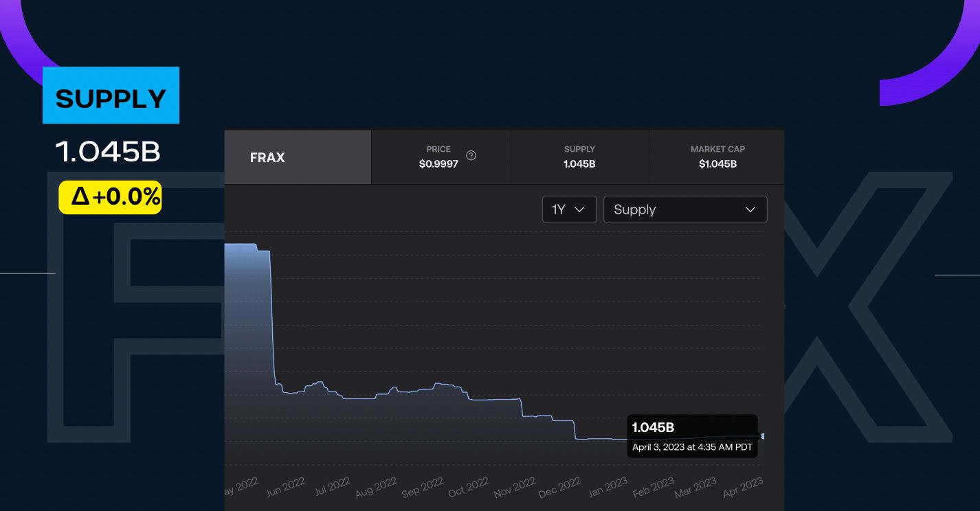Click the chart data point marker at April 2023
This screenshot has height=511, width=980.
click(x=763, y=436)
